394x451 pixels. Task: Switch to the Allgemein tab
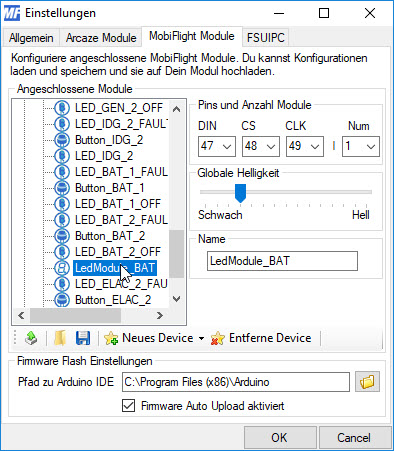[x=31, y=38]
